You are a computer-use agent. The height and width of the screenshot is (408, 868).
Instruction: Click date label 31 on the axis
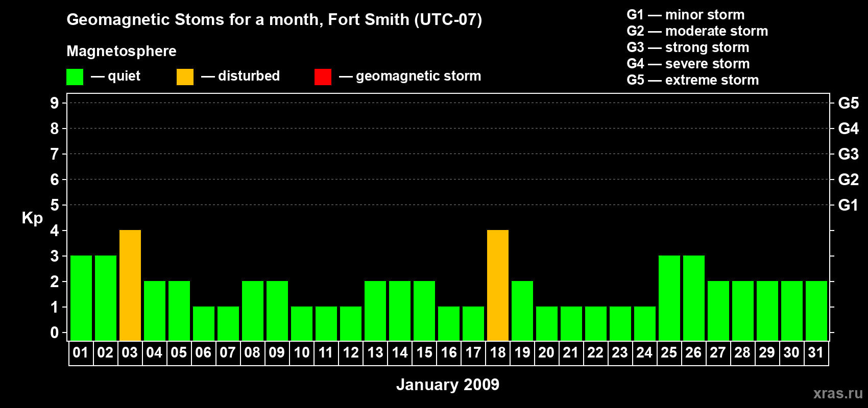tap(816, 353)
